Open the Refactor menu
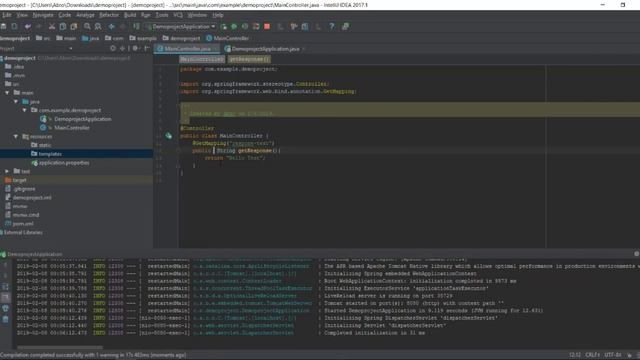Screen dimensions: 640x360 [109, 15]
